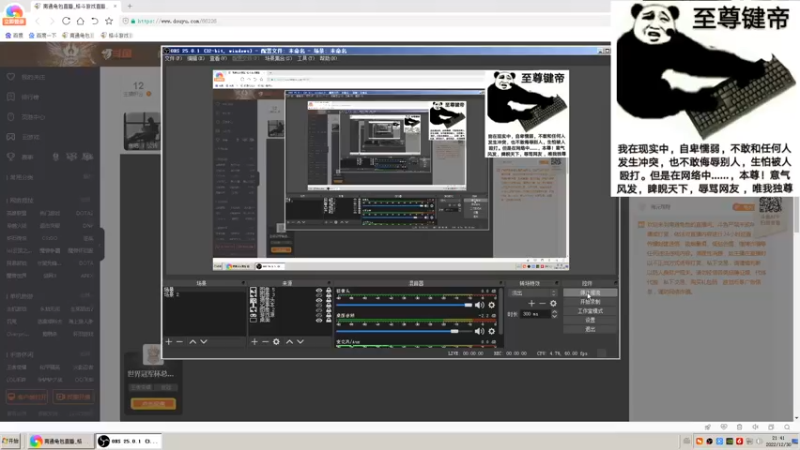800x450 pixels.
Task: Click the heart icon for 我的关注 in sidebar
Action: 11,77
